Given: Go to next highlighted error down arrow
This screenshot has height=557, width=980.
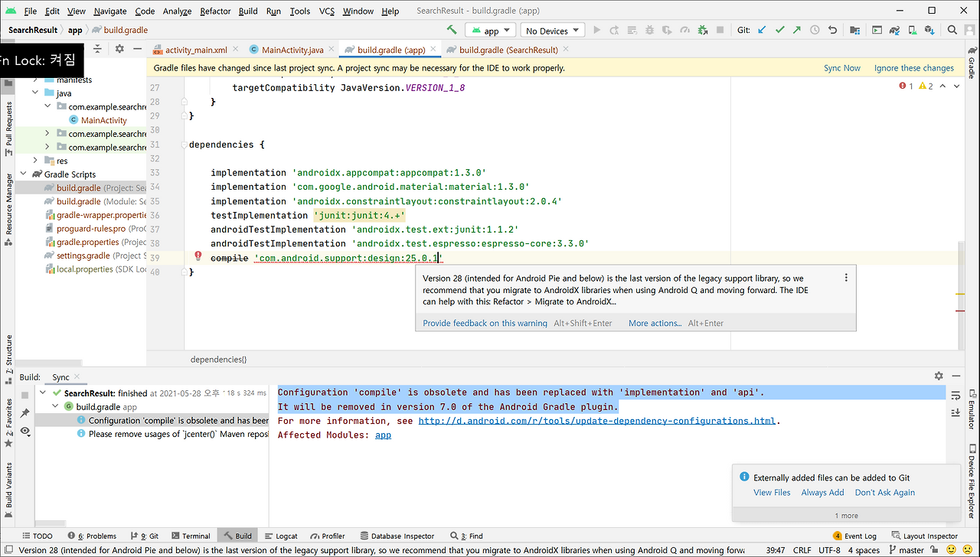Looking at the screenshot, I should (x=957, y=86).
